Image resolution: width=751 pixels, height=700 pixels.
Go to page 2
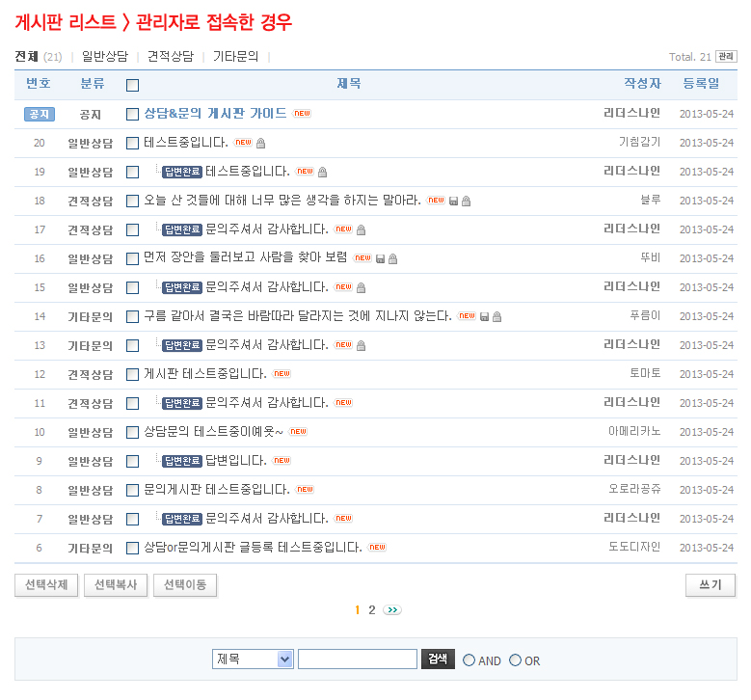tap(372, 610)
